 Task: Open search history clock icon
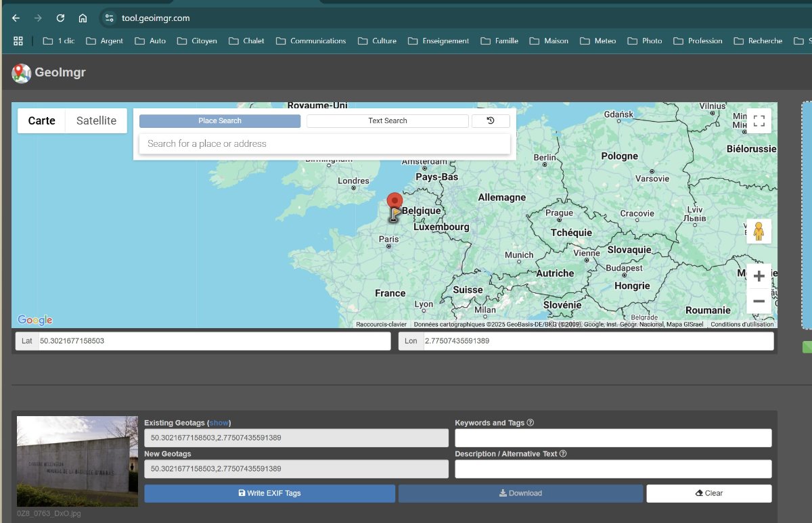[491, 120]
